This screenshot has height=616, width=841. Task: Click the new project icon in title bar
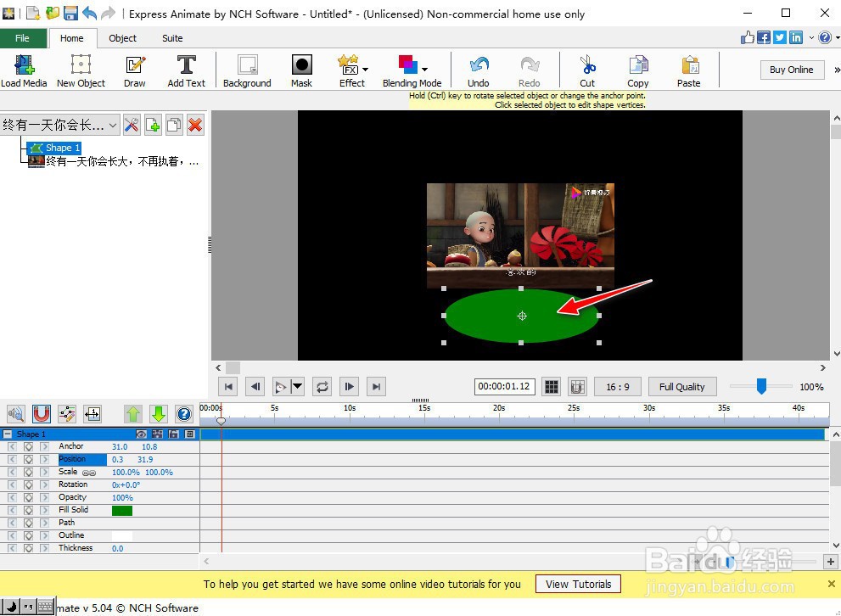point(33,13)
